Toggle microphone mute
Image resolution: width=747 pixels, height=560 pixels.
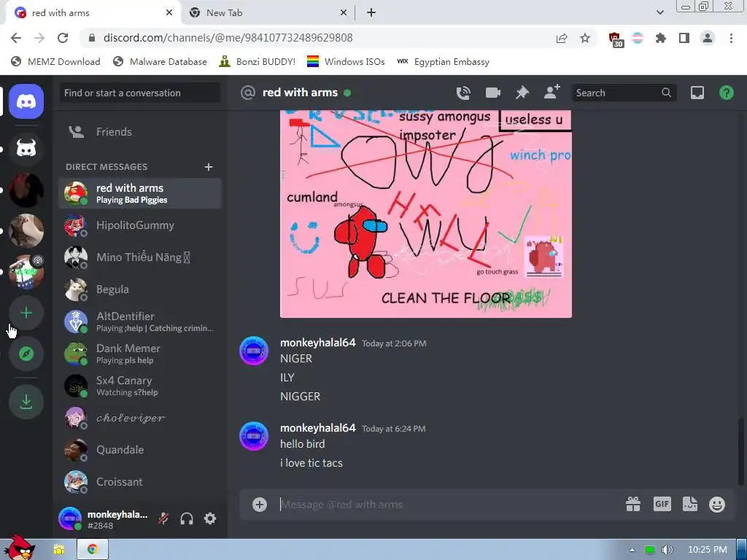tap(163, 518)
